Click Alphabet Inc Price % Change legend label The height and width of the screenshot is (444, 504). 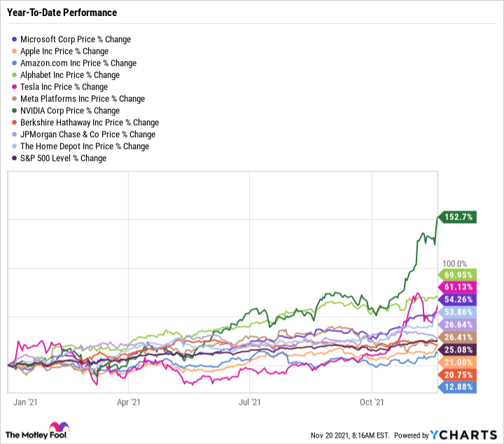(x=70, y=75)
